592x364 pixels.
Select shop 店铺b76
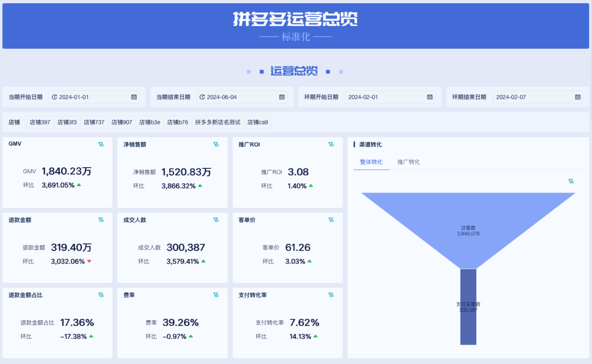click(178, 122)
